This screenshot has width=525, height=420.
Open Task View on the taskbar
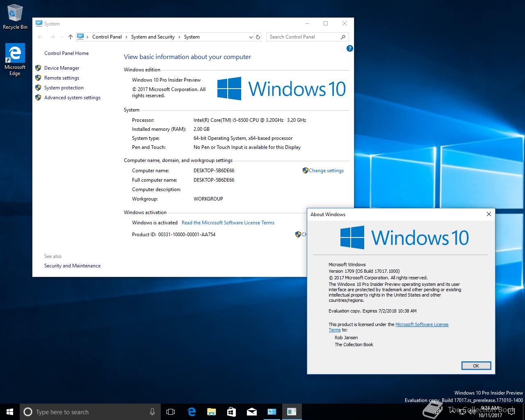click(x=171, y=412)
